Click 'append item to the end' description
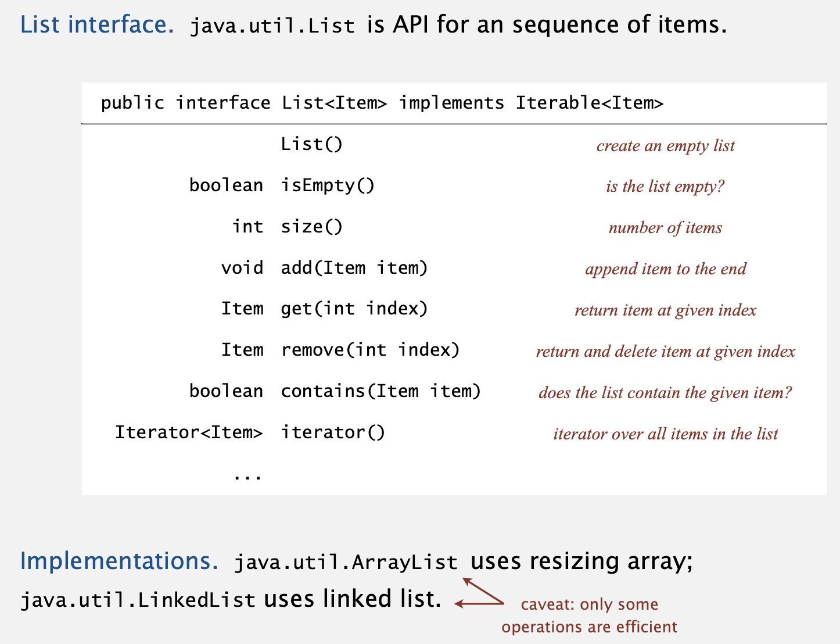 (x=666, y=269)
